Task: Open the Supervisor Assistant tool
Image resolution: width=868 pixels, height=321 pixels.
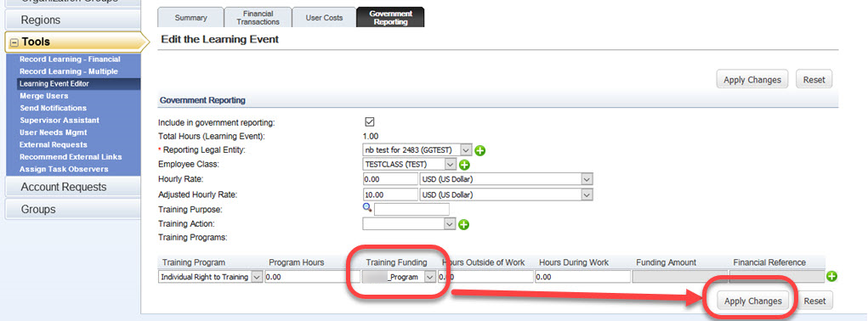Action: 60,121
